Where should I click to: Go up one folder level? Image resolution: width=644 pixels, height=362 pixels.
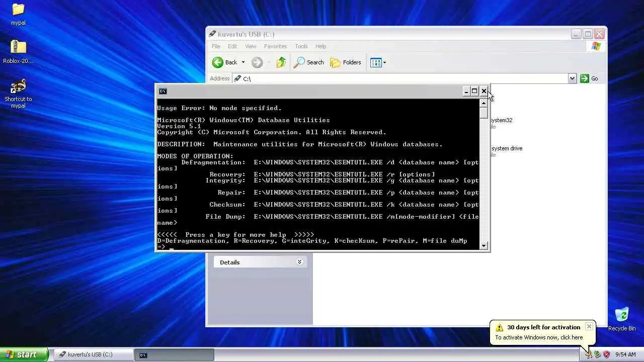[281, 62]
